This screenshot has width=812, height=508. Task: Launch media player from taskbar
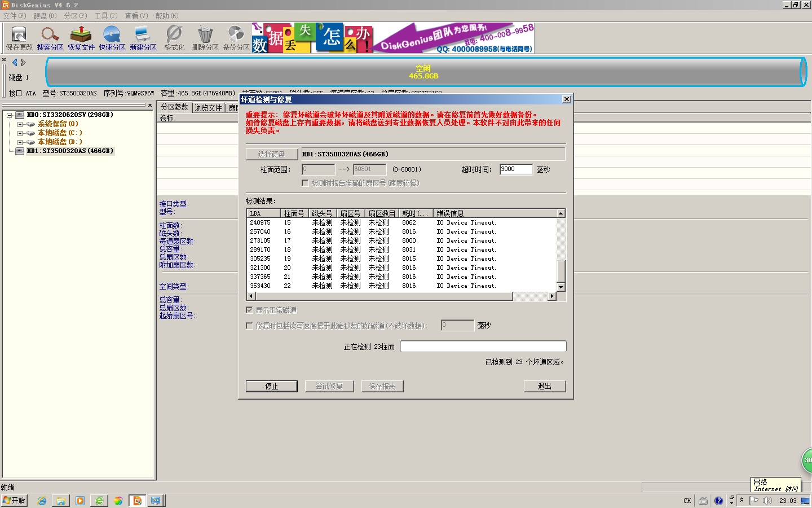click(x=80, y=501)
